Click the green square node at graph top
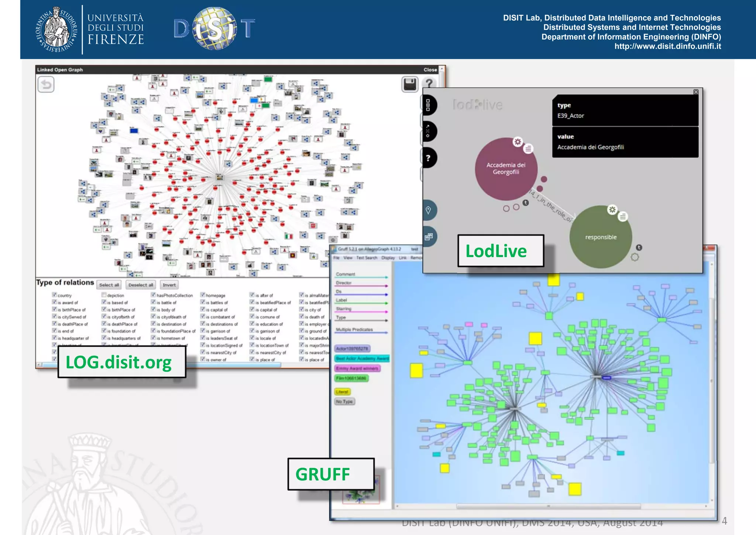The image size is (756, 535). 268,79
